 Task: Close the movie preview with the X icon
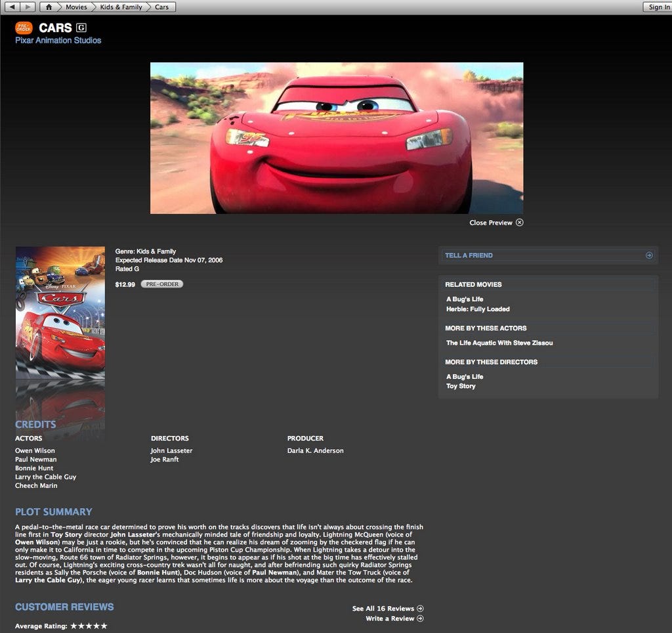point(519,223)
